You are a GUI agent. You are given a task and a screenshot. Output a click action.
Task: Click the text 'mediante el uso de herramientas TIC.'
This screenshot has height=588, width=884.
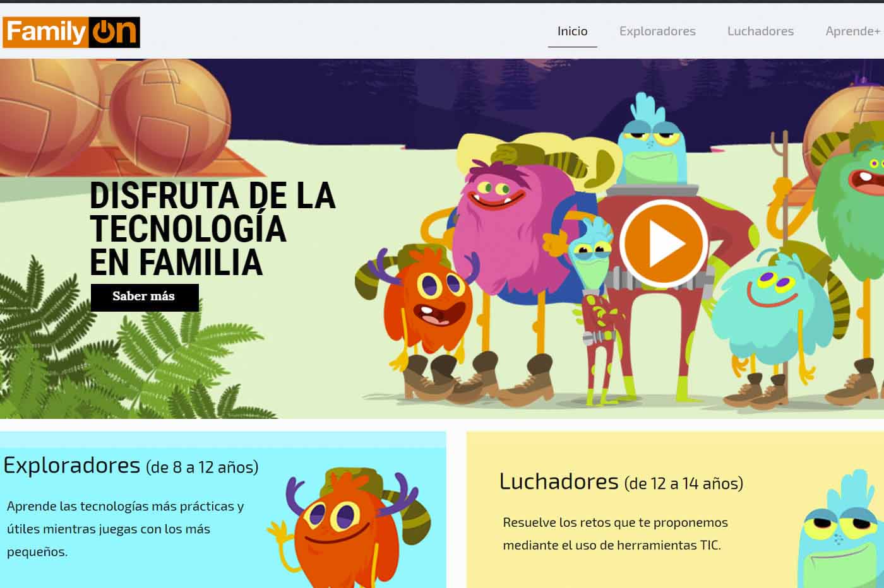pyautogui.click(x=611, y=545)
